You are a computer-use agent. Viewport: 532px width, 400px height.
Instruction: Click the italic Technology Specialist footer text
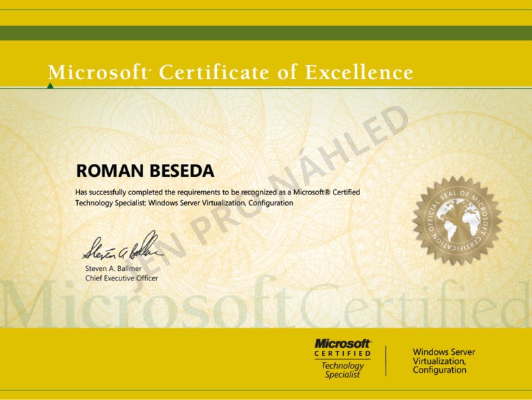[x=343, y=370]
